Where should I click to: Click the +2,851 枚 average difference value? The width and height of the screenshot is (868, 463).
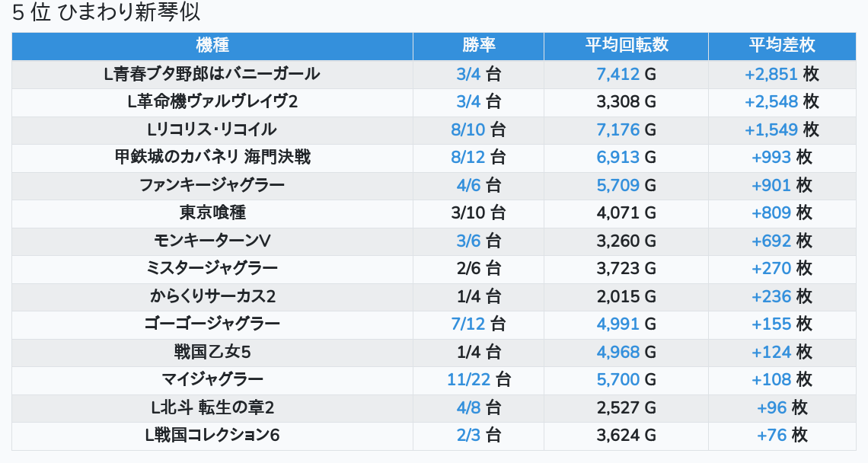[782, 74]
